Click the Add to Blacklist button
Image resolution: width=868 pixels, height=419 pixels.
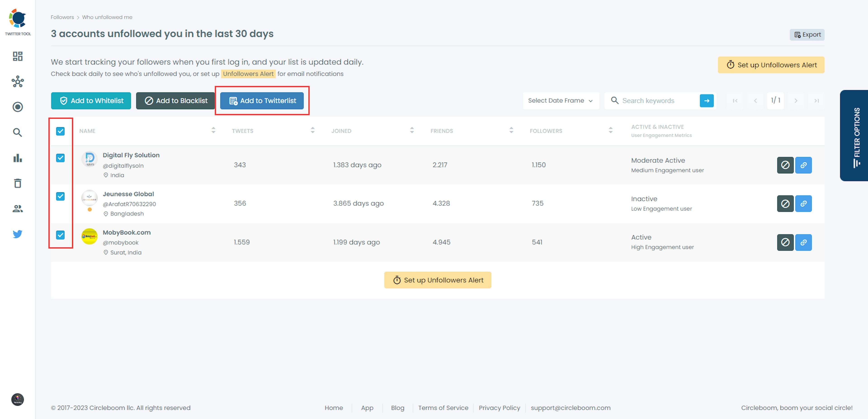[175, 101]
